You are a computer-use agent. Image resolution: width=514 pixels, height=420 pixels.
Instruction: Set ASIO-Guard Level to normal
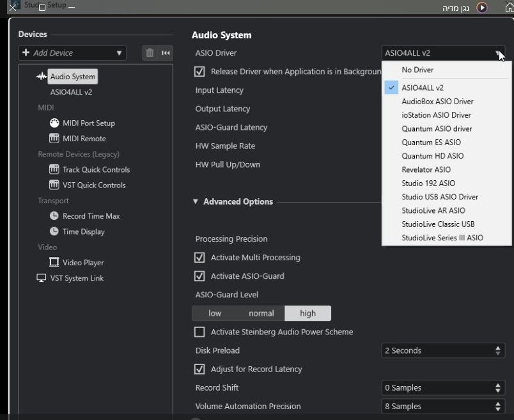[x=261, y=313]
